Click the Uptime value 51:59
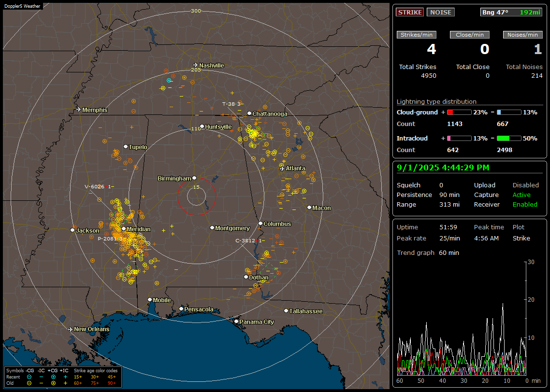 [449, 227]
